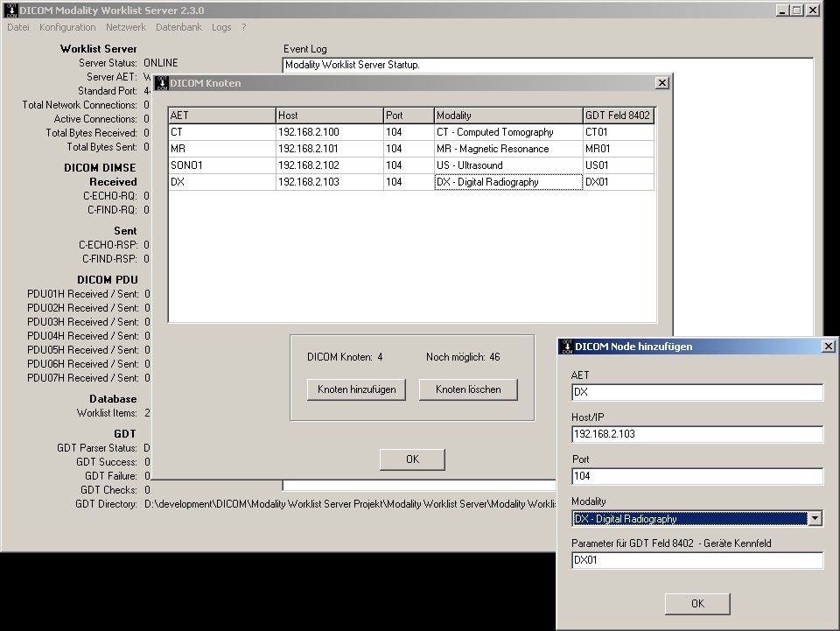
Task: Close the DICOM Node hinzufügen dialog
Action: point(829,347)
